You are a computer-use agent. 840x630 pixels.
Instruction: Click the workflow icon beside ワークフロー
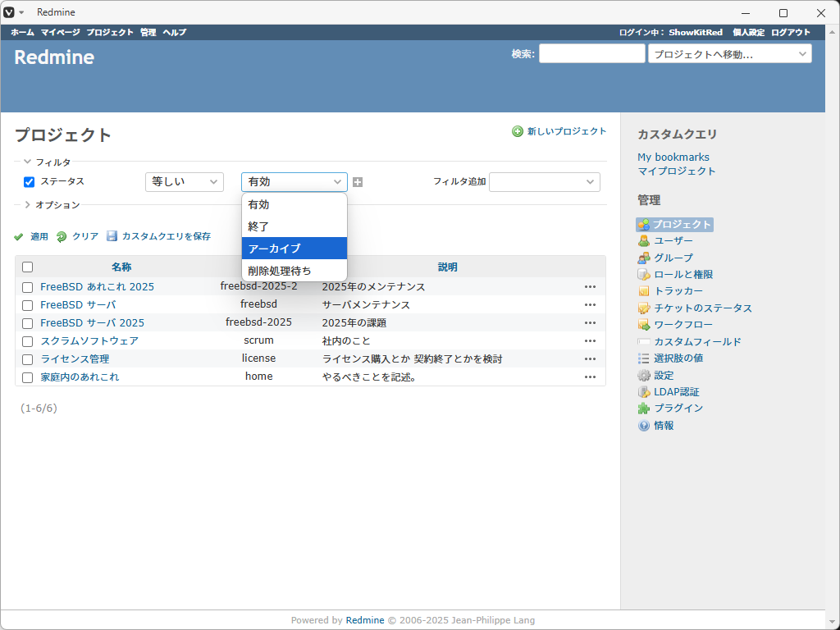click(644, 325)
